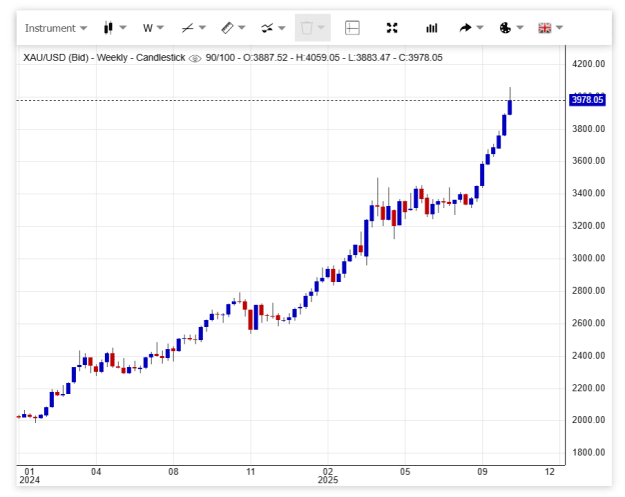Viewport: 625px width, 497px height.
Task: Click the 09 month label on time axis
Action: [482, 472]
